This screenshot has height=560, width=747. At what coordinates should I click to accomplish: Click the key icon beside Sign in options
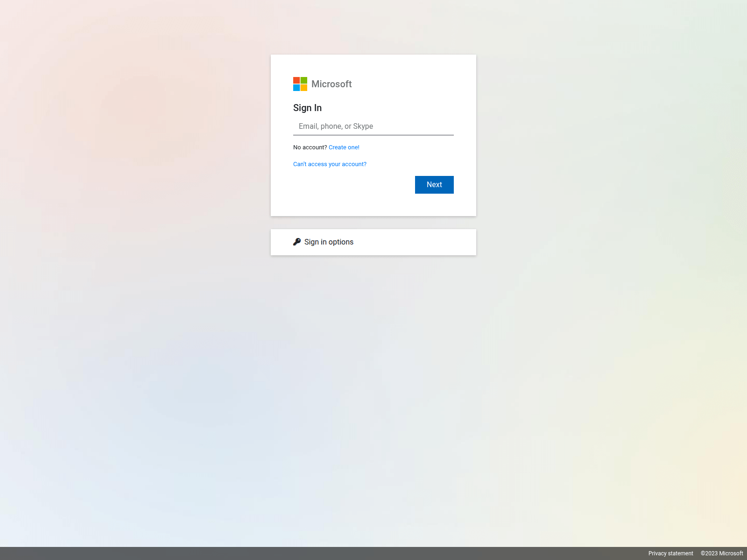pyautogui.click(x=297, y=242)
